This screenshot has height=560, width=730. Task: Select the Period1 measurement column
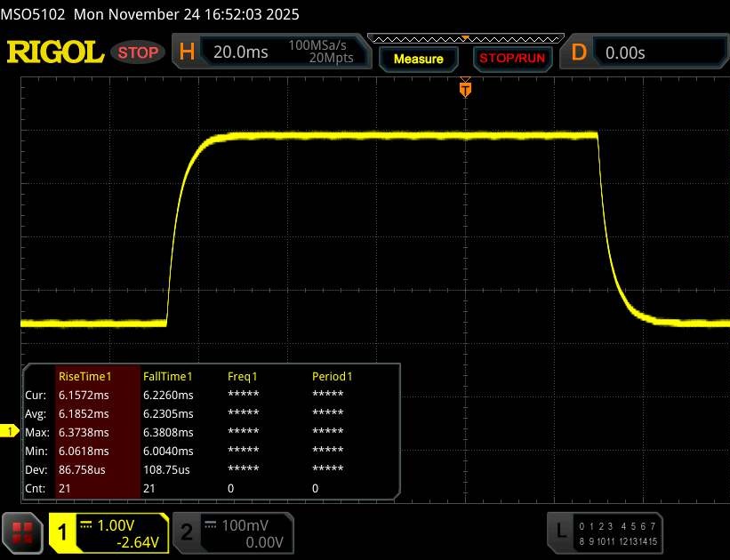click(332, 376)
